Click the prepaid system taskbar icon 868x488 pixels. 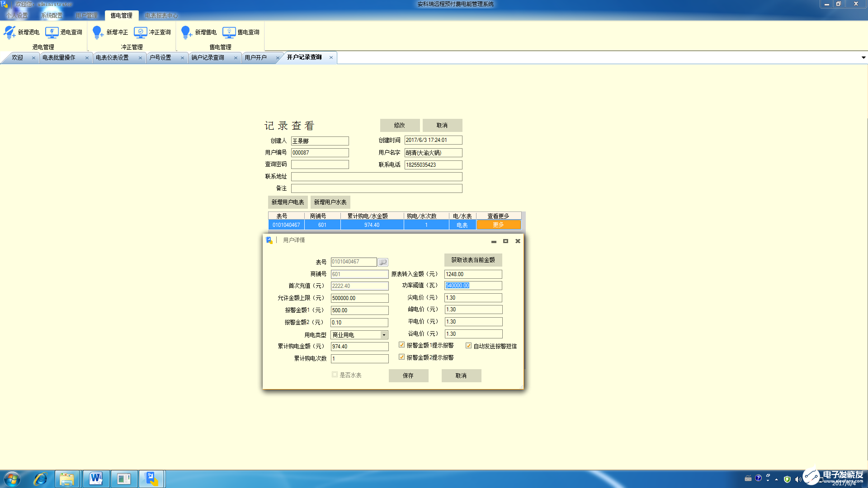coord(152,479)
